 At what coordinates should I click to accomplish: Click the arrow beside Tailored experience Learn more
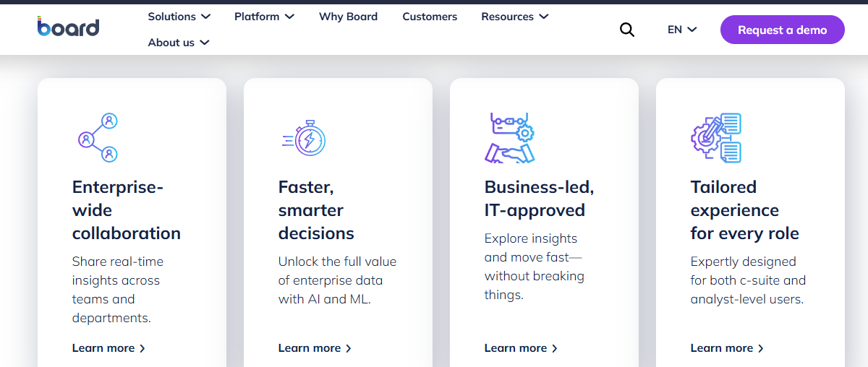tap(761, 348)
